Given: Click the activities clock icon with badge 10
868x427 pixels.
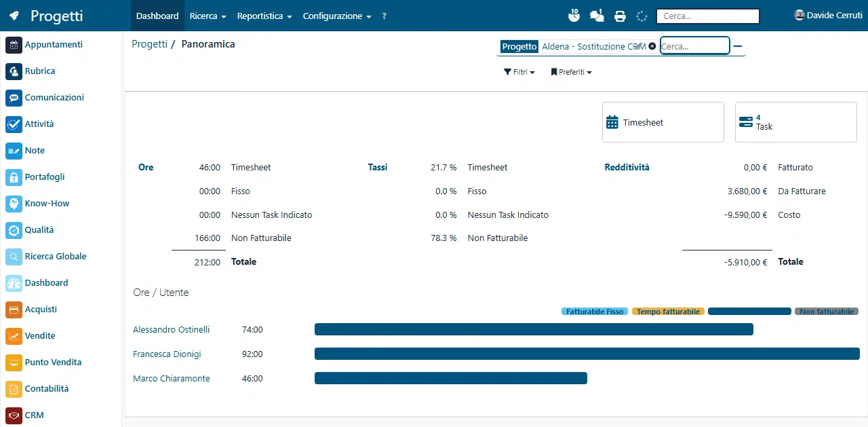Looking at the screenshot, I should click(574, 16).
